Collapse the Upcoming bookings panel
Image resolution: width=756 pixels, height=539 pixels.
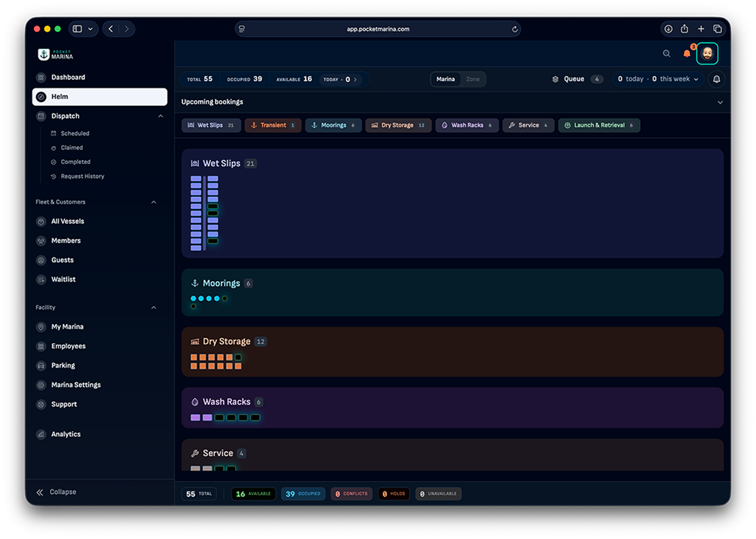click(x=720, y=102)
